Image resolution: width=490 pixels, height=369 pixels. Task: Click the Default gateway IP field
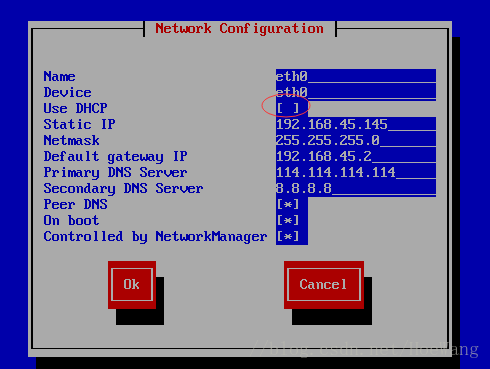(x=356, y=156)
